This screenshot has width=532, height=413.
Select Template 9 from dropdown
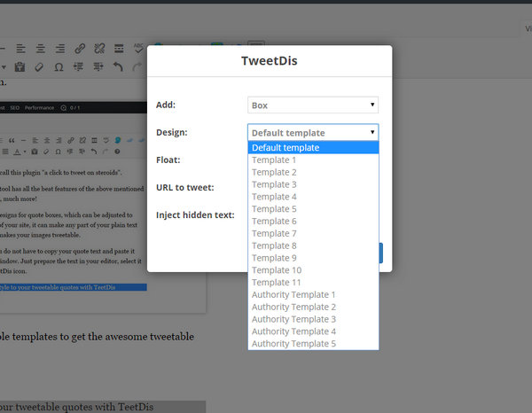pyautogui.click(x=313, y=258)
